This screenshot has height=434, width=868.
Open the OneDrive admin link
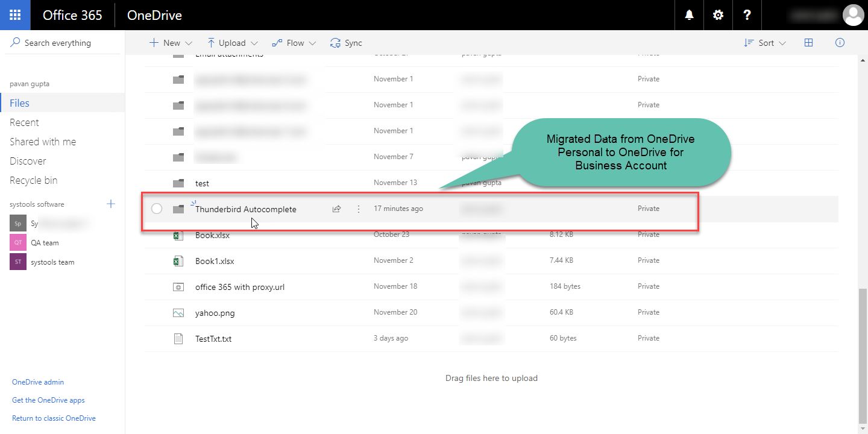(x=38, y=382)
